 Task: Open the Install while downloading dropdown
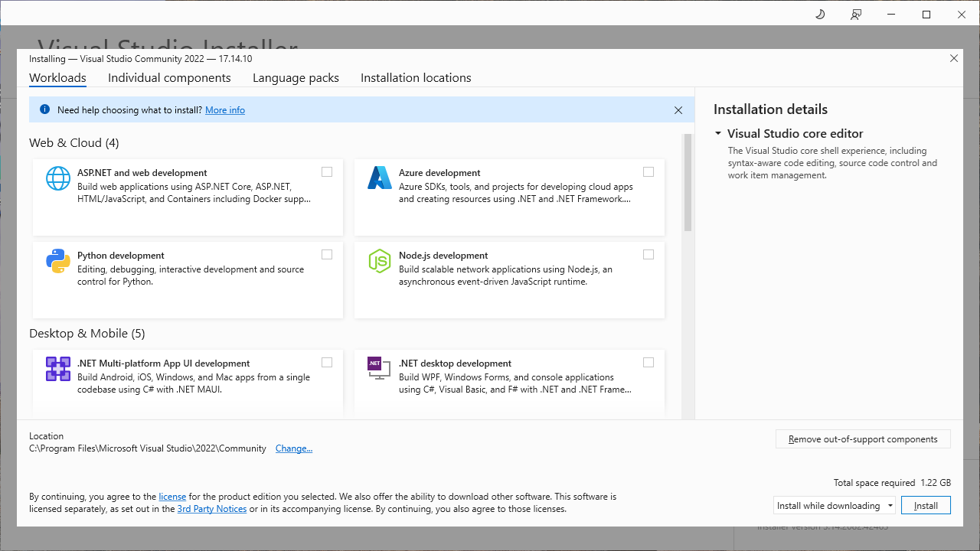point(835,505)
